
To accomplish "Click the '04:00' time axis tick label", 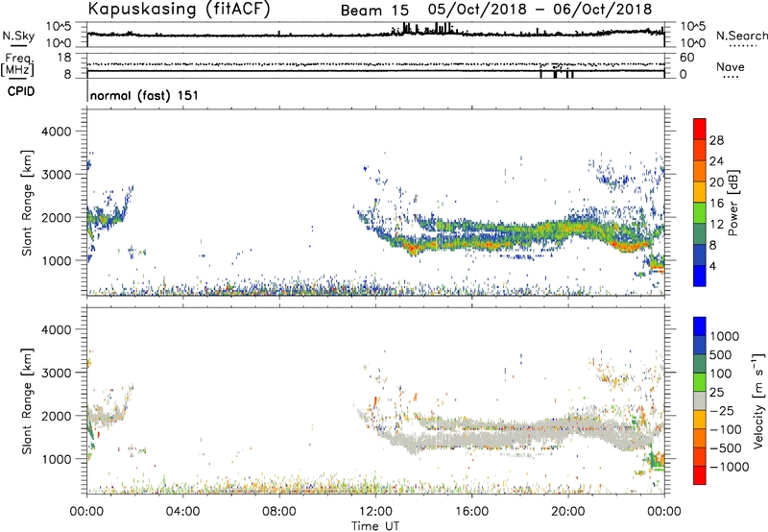I will coord(182,512).
